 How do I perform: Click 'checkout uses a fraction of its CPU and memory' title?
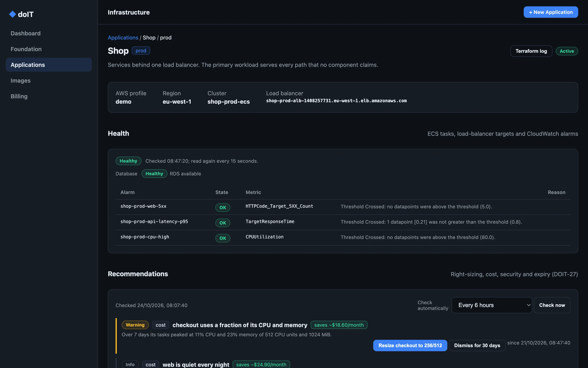[x=240, y=325]
